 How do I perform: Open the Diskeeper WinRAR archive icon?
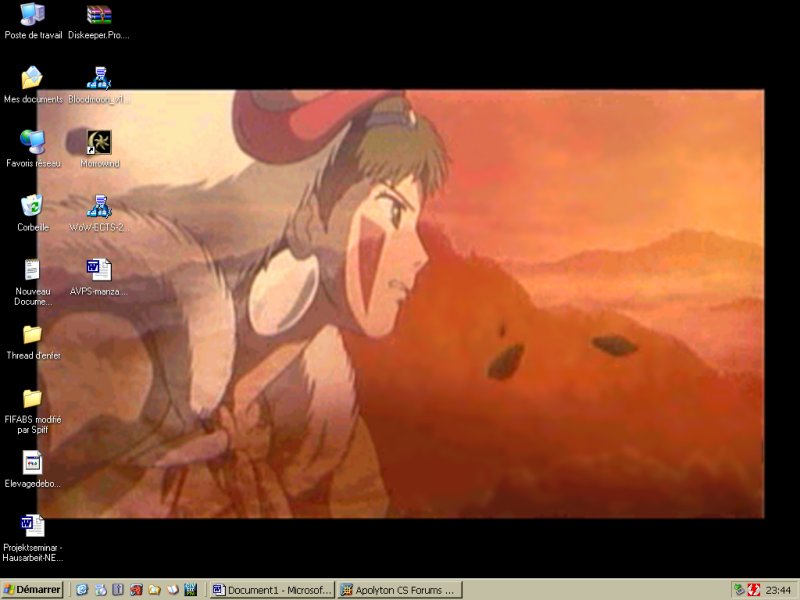coord(98,15)
